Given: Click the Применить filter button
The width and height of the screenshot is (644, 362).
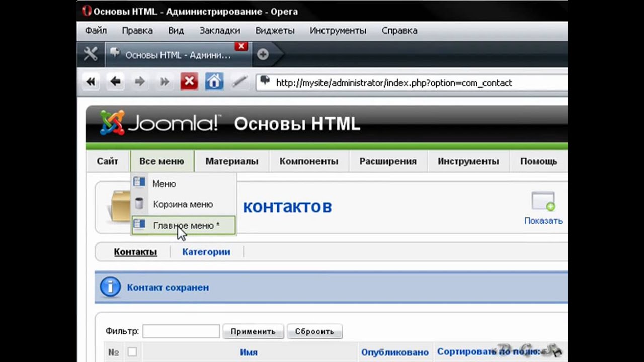Looking at the screenshot, I should point(253,331).
